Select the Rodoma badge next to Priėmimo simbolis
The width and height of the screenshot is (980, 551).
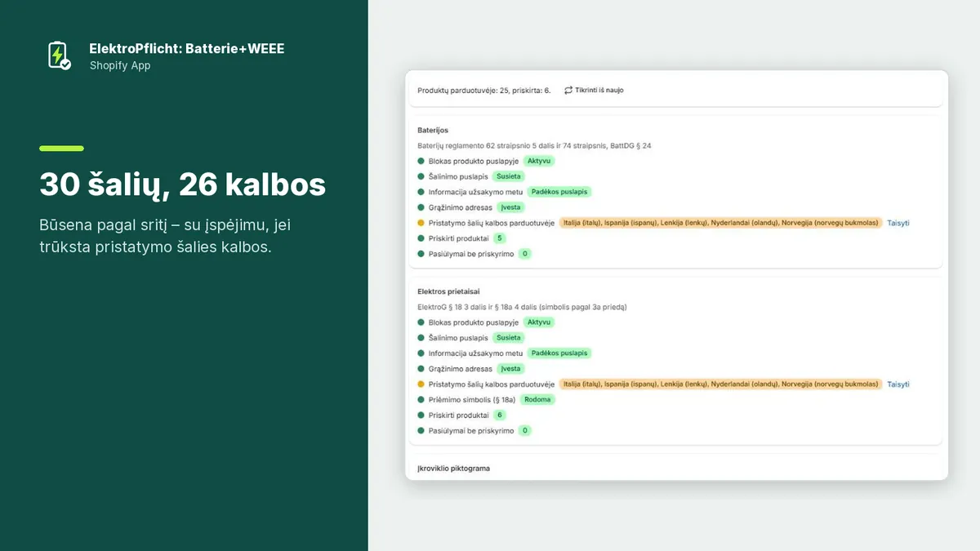pyautogui.click(x=539, y=400)
